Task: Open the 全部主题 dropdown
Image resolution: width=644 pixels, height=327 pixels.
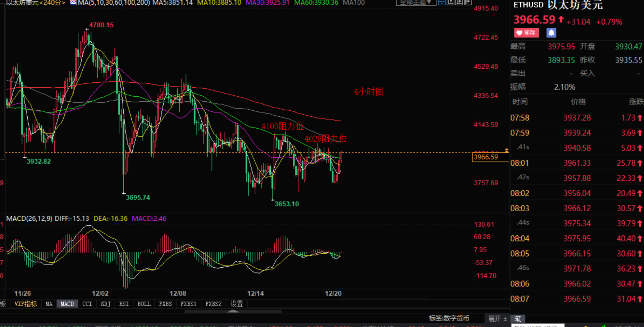Action: coord(416,3)
